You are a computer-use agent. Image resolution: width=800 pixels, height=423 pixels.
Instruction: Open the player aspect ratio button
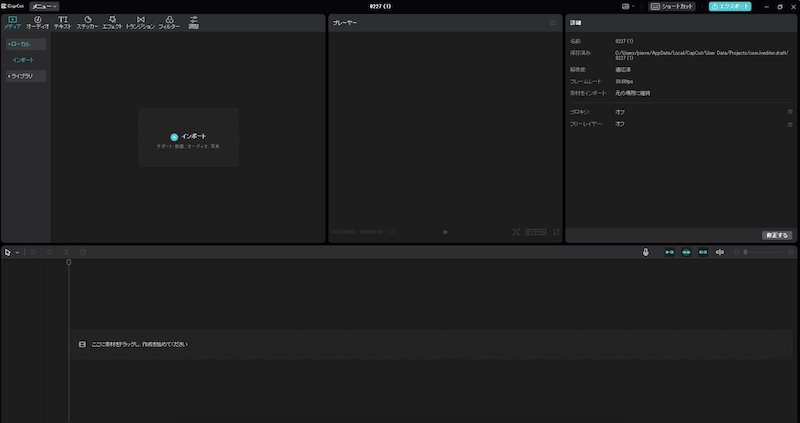536,232
